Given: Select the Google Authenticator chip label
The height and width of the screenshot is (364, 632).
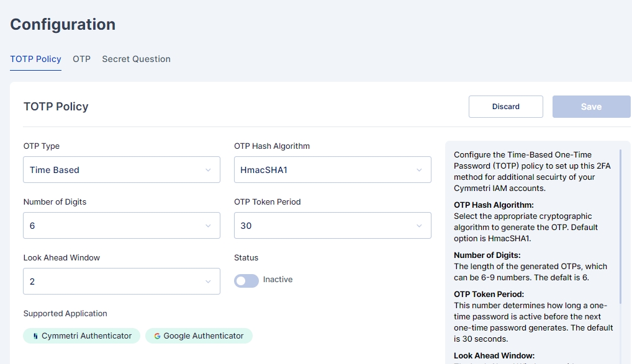Looking at the screenshot, I should click(x=203, y=336).
